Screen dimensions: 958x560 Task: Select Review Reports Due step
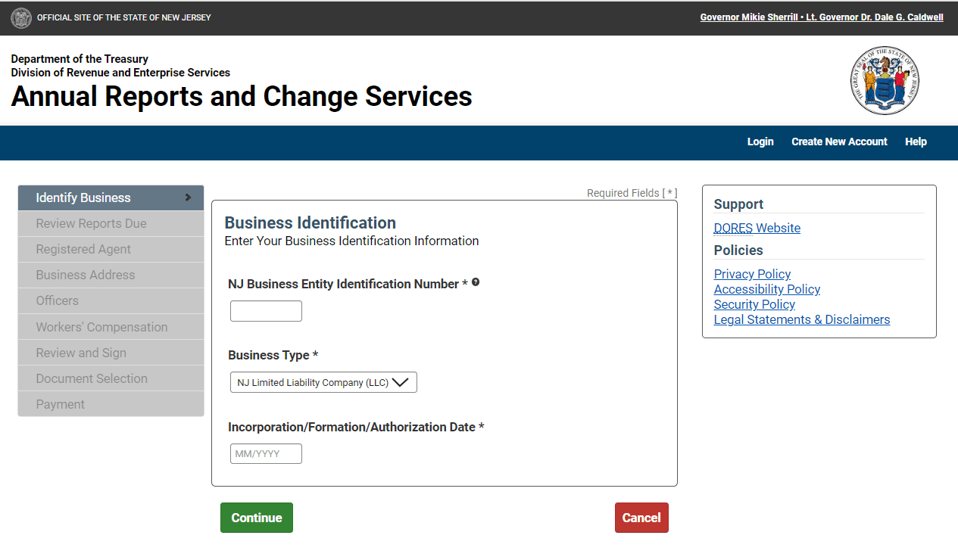pyautogui.click(x=111, y=223)
